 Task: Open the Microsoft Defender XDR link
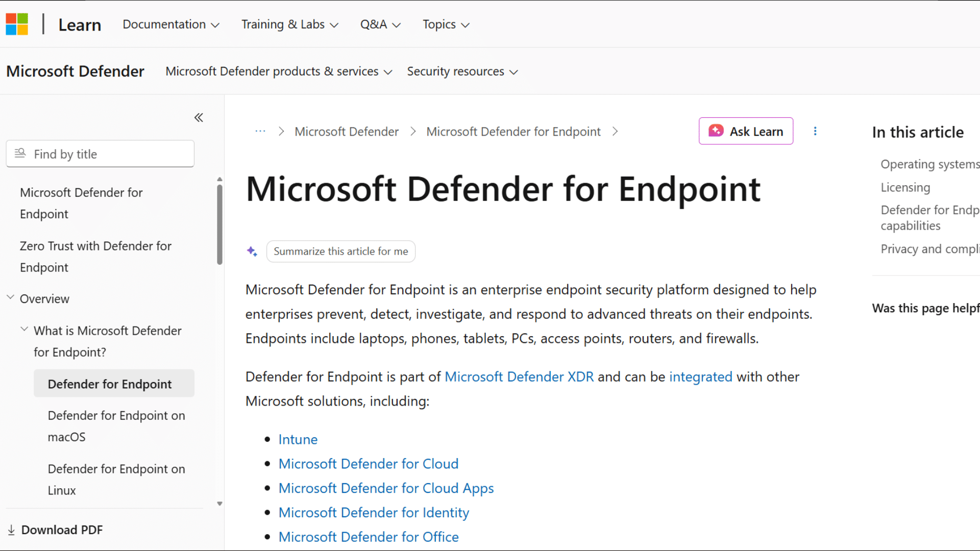[x=519, y=377]
